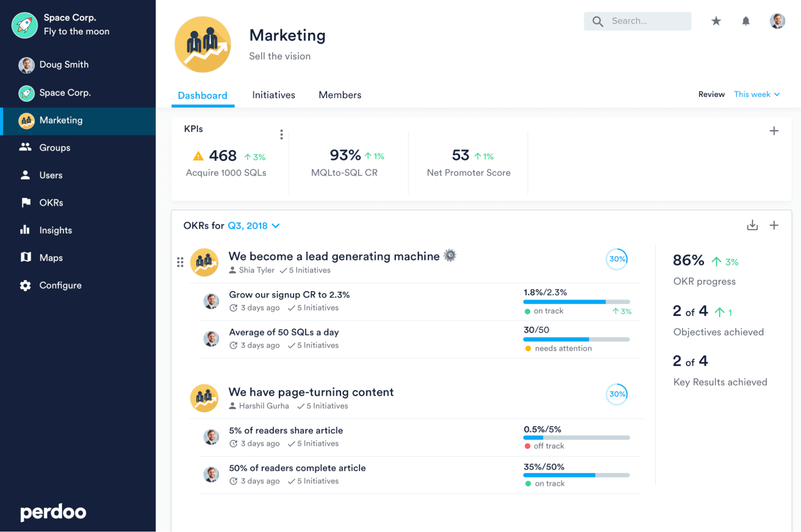801x532 pixels.
Task: Click the star favorites icon
Action: pos(716,21)
